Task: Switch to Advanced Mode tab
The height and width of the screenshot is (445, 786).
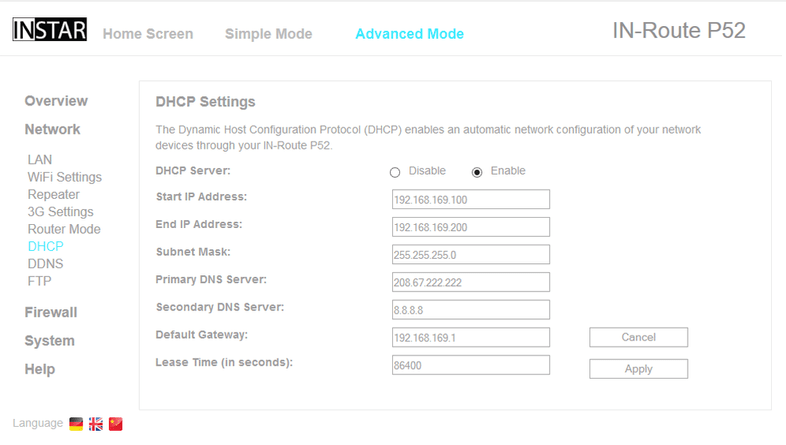Action: (409, 34)
